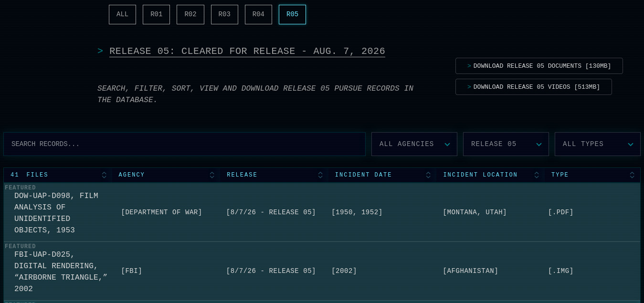Click the Release column sort icon
The image size is (644, 303).
click(320, 175)
